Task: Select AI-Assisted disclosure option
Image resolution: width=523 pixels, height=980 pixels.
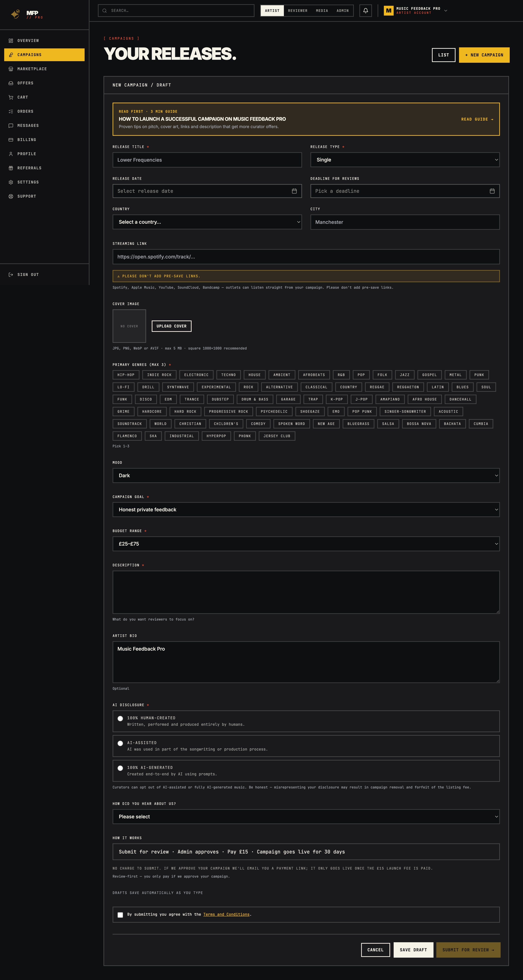Action: tap(120, 743)
